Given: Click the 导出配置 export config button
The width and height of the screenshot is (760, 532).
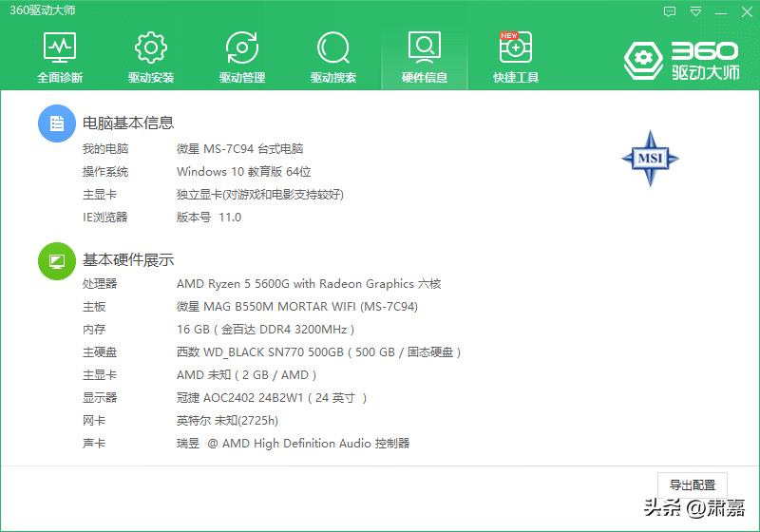Looking at the screenshot, I should [x=693, y=484].
